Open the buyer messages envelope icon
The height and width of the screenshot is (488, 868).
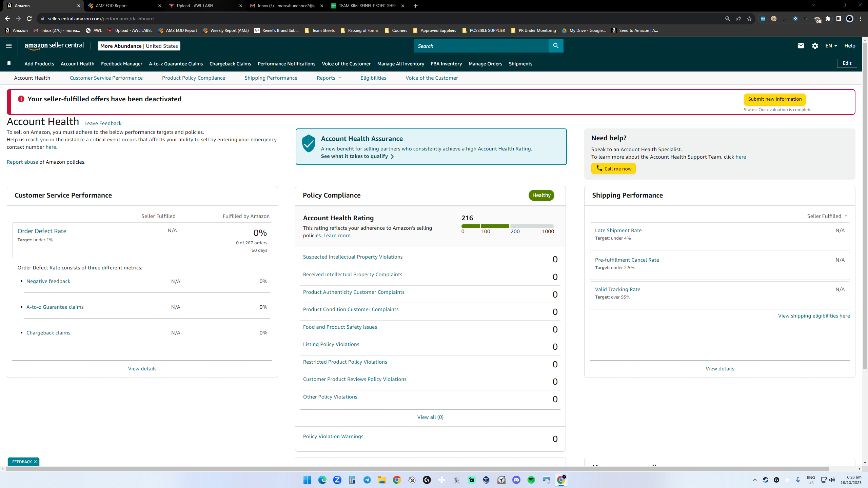pos(801,46)
